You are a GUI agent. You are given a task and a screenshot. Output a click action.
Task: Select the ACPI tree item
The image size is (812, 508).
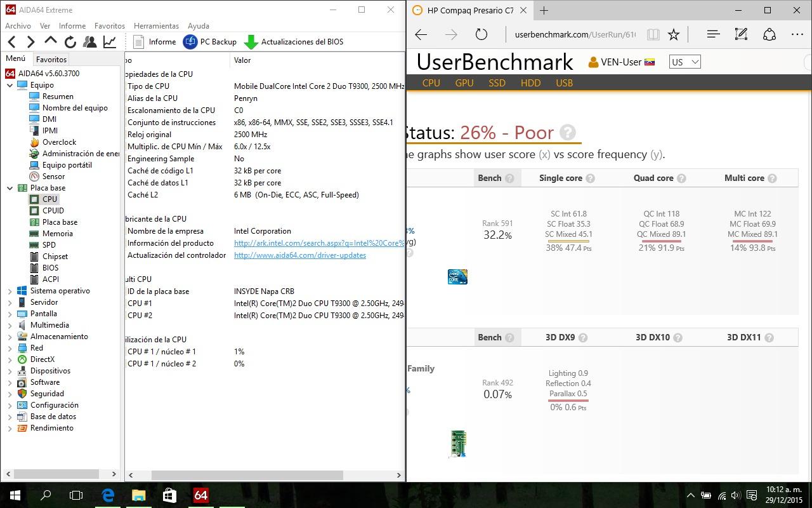(x=51, y=279)
